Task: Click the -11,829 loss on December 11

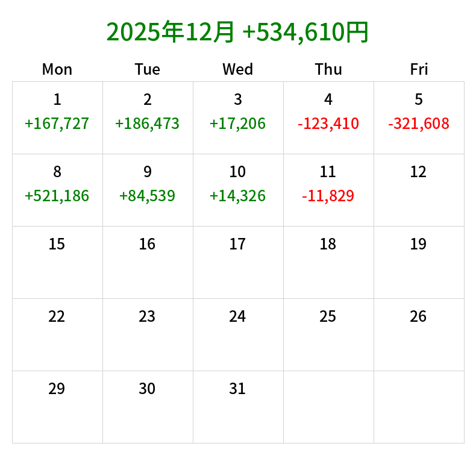Action: pyautogui.click(x=328, y=196)
